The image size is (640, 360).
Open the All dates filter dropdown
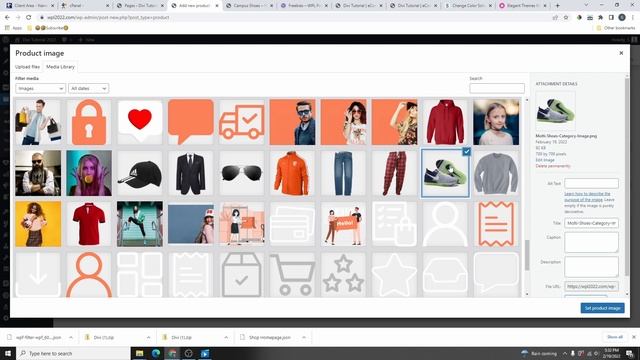coord(89,88)
